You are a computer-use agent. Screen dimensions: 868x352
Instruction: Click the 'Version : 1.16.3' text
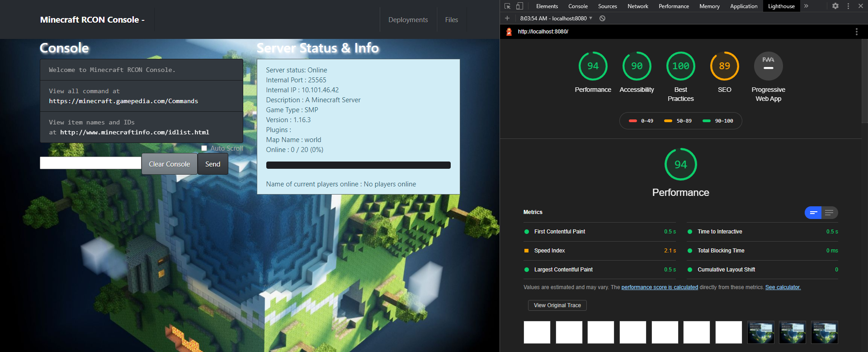(288, 120)
